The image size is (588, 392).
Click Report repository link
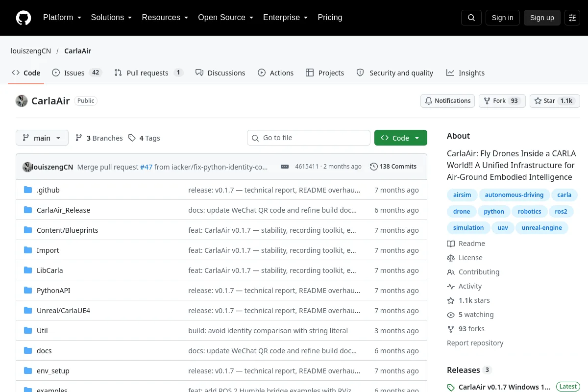click(475, 343)
